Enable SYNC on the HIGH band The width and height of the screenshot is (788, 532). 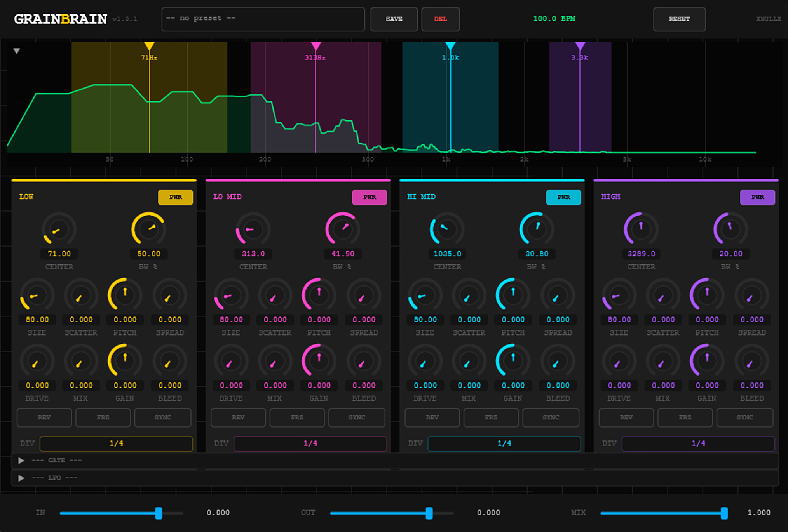coord(744,417)
